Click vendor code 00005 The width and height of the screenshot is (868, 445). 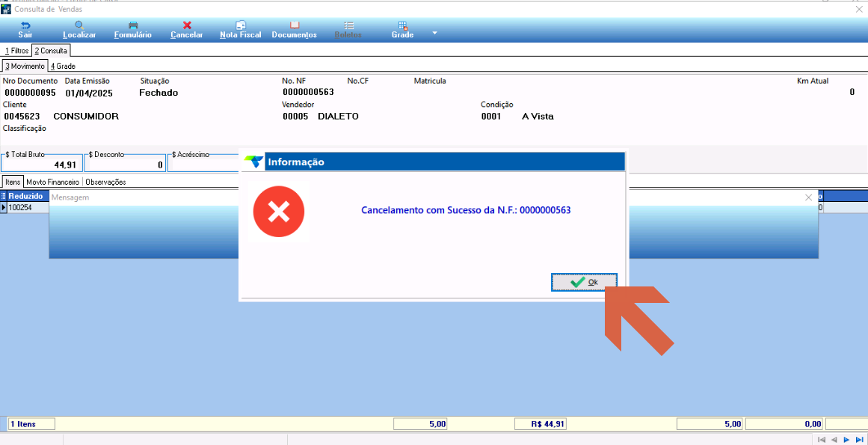point(295,116)
